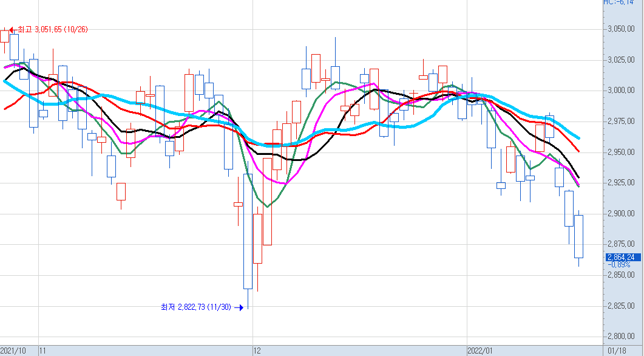Click the current price tag 2,864.24
The width and height of the screenshot is (644, 356).
623,258
